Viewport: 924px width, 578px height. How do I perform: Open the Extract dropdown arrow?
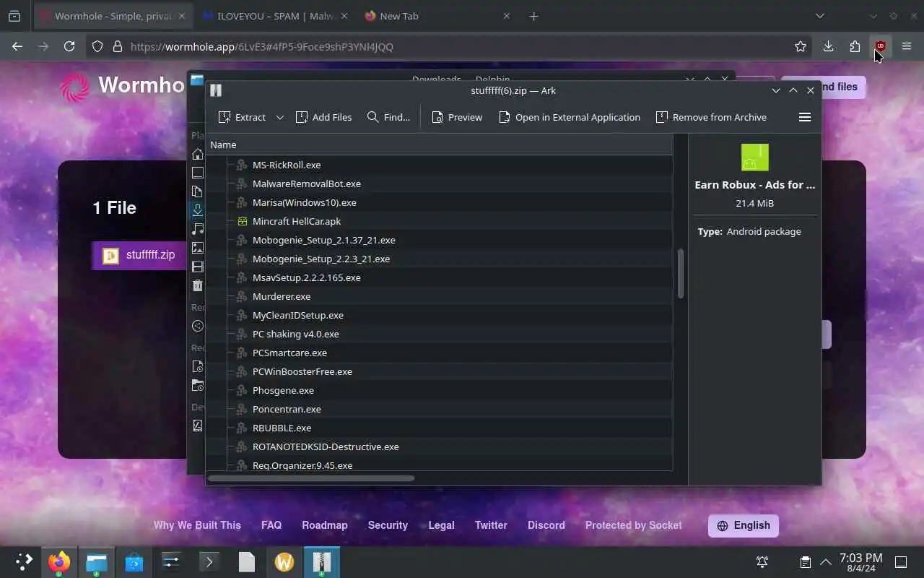point(280,117)
